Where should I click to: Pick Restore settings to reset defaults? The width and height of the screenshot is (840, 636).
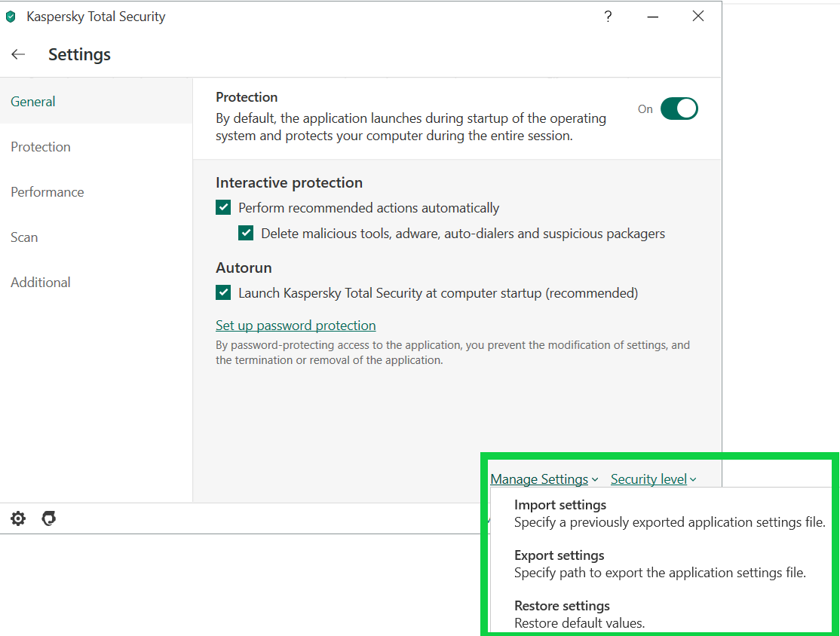click(562, 606)
